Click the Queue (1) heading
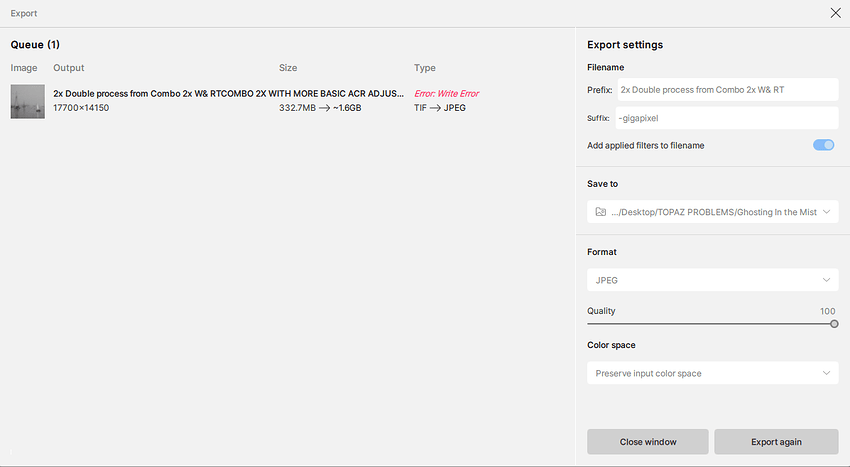Screen dimensions: 850x467 coord(35,44)
